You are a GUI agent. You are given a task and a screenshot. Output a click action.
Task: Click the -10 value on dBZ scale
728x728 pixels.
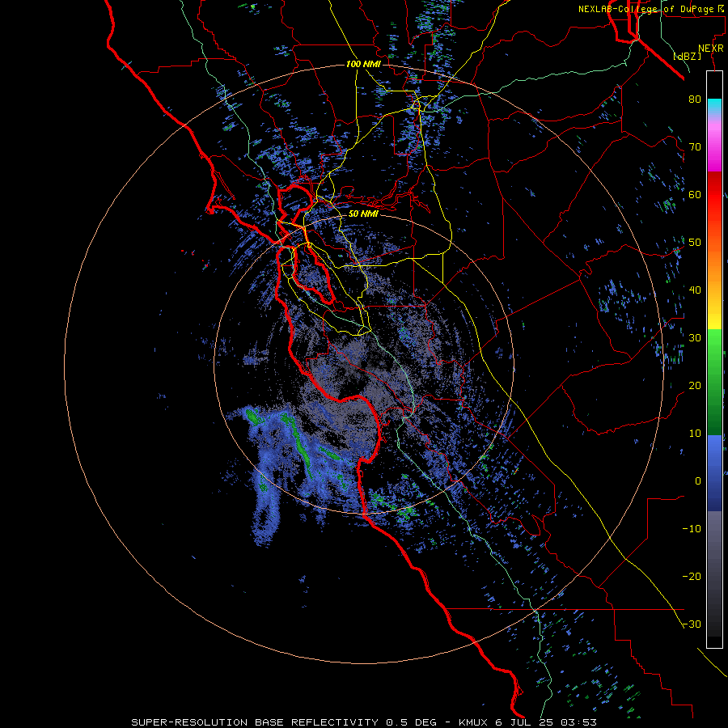(x=692, y=529)
